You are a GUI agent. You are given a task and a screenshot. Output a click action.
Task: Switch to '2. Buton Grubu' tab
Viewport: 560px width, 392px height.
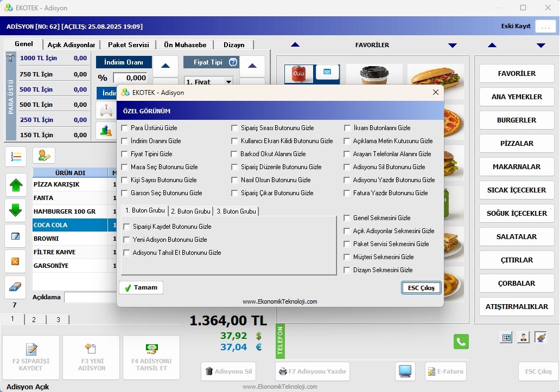(x=190, y=211)
